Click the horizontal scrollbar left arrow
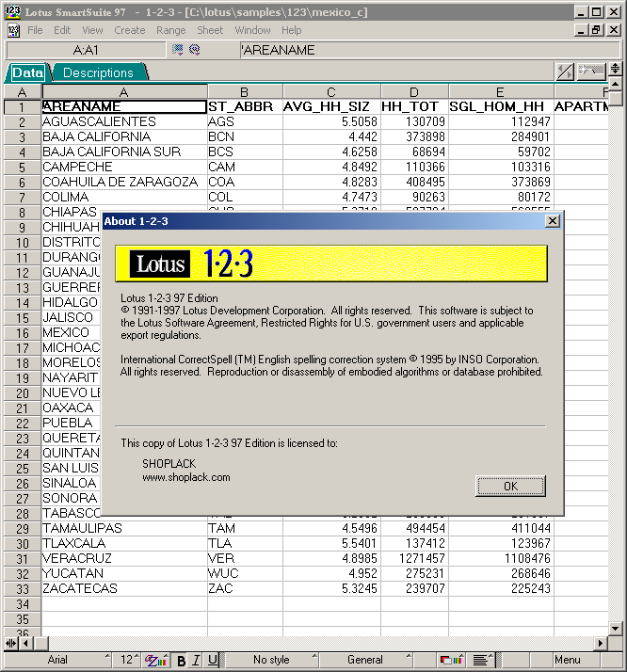 (26, 643)
